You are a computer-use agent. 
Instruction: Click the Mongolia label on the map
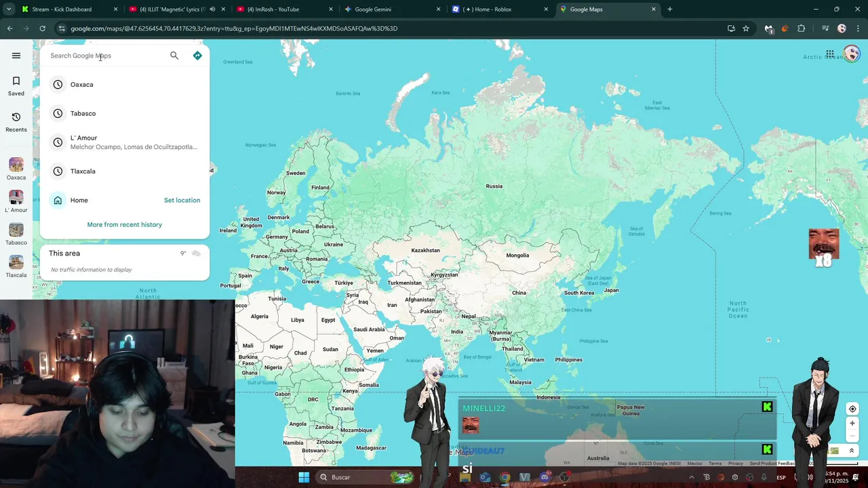(517, 256)
